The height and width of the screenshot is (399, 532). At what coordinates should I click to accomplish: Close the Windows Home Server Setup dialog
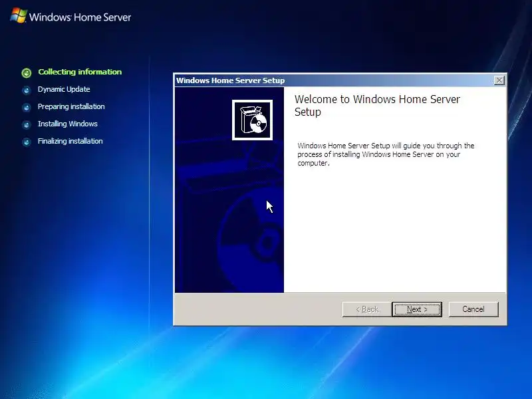point(499,80)
